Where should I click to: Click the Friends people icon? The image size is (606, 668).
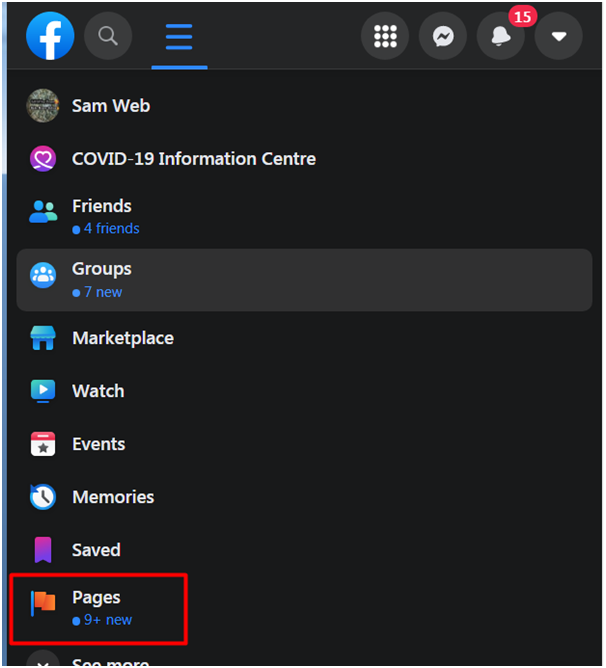(43, 212)
